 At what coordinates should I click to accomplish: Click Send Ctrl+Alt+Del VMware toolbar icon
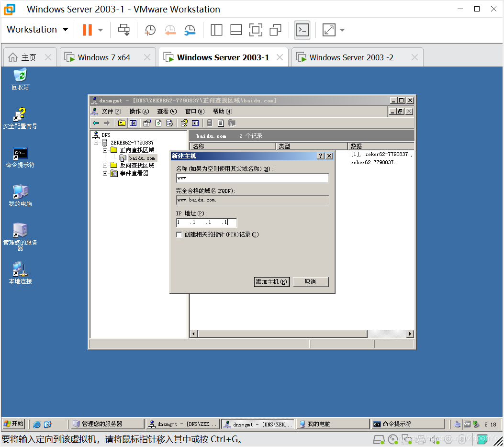(x=124, y=30)
